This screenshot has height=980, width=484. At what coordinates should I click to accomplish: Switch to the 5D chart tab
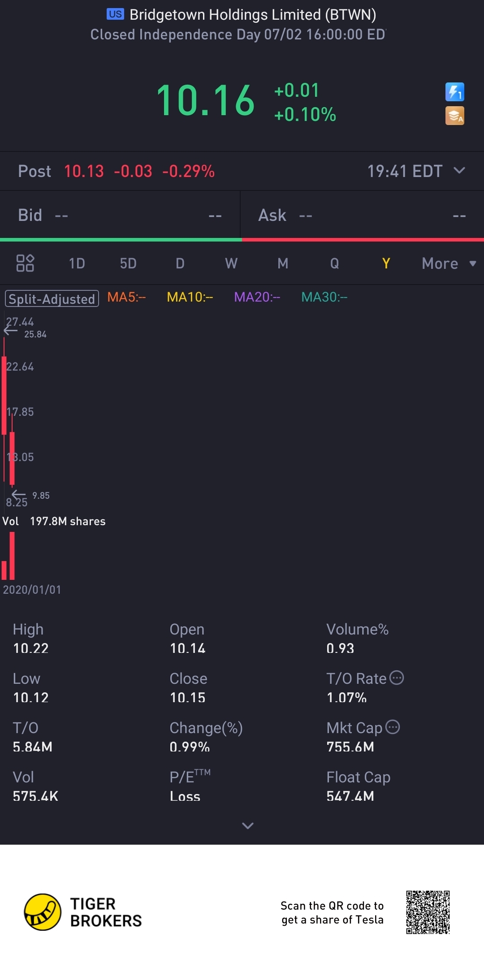pyautogui.click(x=128, y=263)
